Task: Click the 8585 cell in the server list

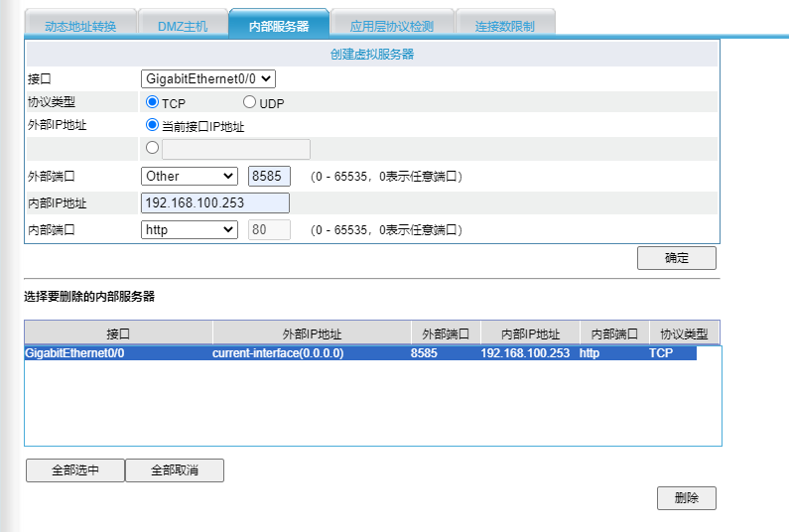Action: 424,352
